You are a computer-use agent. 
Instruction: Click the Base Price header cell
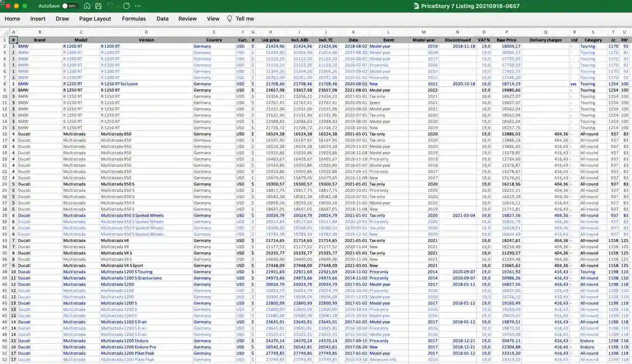(x=506, y=40)
